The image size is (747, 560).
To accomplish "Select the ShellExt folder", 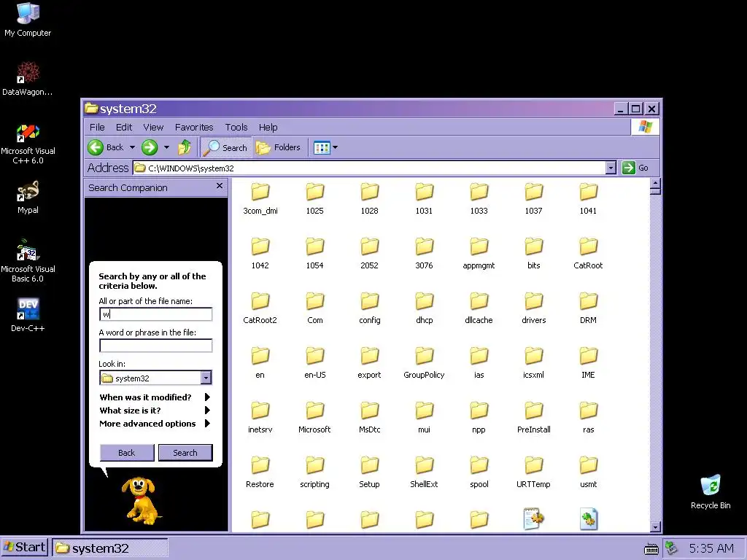I will [x=424, y=471].
